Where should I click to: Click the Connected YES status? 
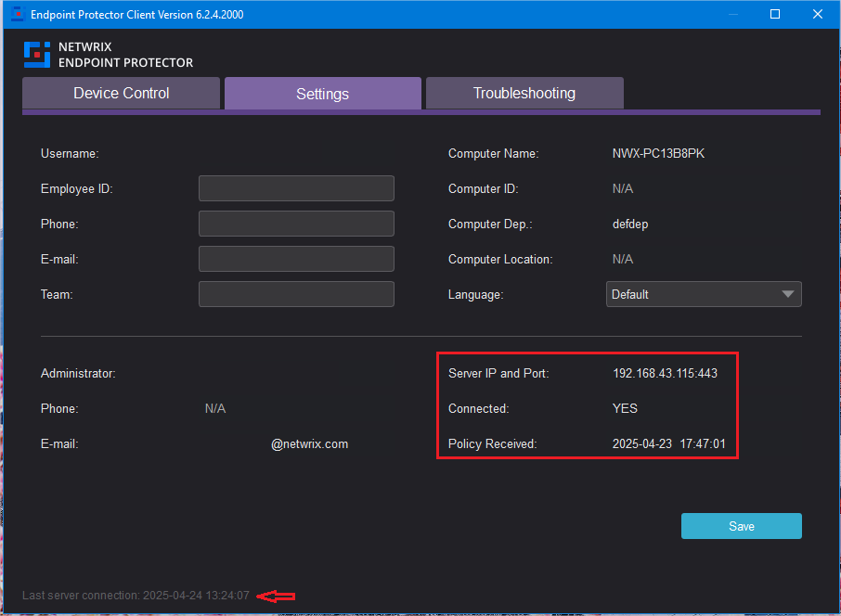pyautogui.click(x=625, y=408)
